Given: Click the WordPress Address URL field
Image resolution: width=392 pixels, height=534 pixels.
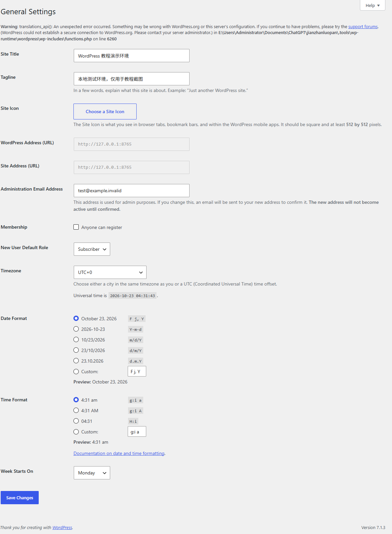Looking at the screenshot, I should (x=132, y=144).
